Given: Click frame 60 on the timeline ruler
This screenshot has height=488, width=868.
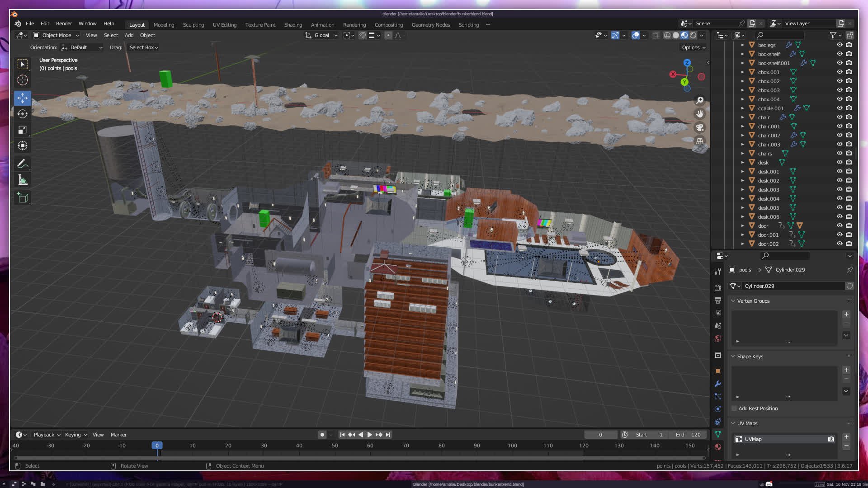Looking at the screenshot, I should click(x=370, y=446).
